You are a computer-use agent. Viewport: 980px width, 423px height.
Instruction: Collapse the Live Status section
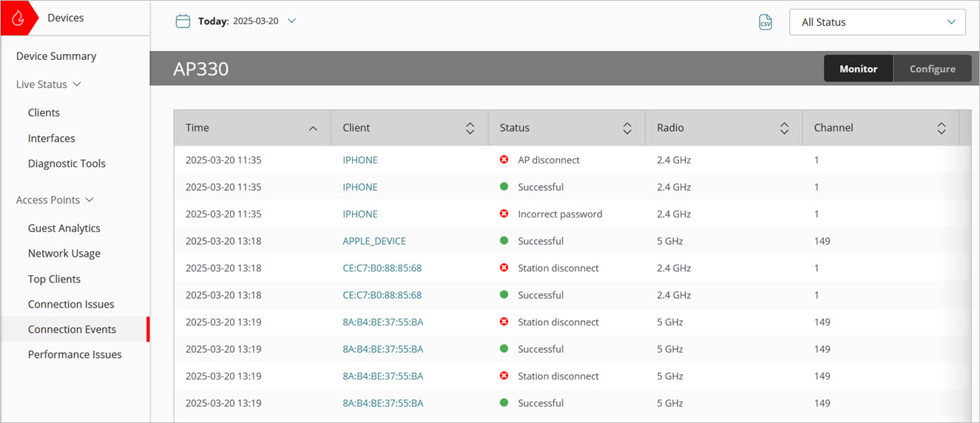(49, 84)
